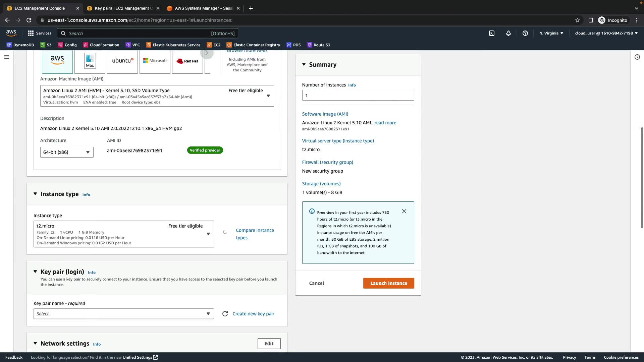
Task: Click the support help question mark icon
Action: click(525, 33)
